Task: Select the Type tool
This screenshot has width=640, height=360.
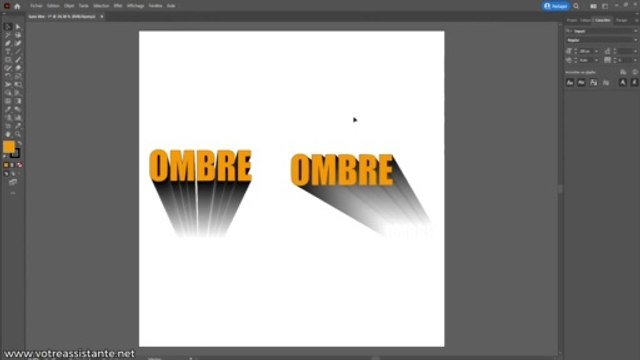Action: 8,51
